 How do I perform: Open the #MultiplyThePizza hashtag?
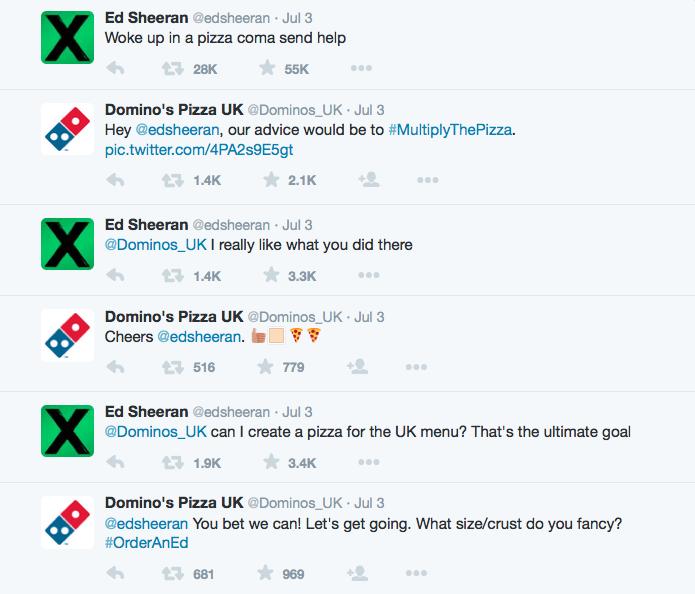pos(450,130)
